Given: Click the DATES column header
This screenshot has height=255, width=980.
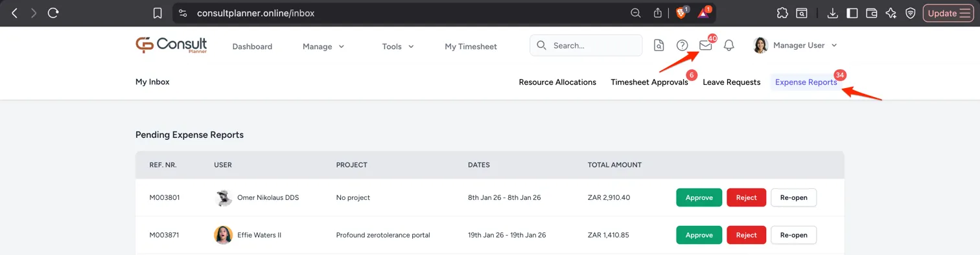Looking at the screenshot, I should tap(479, 165).
